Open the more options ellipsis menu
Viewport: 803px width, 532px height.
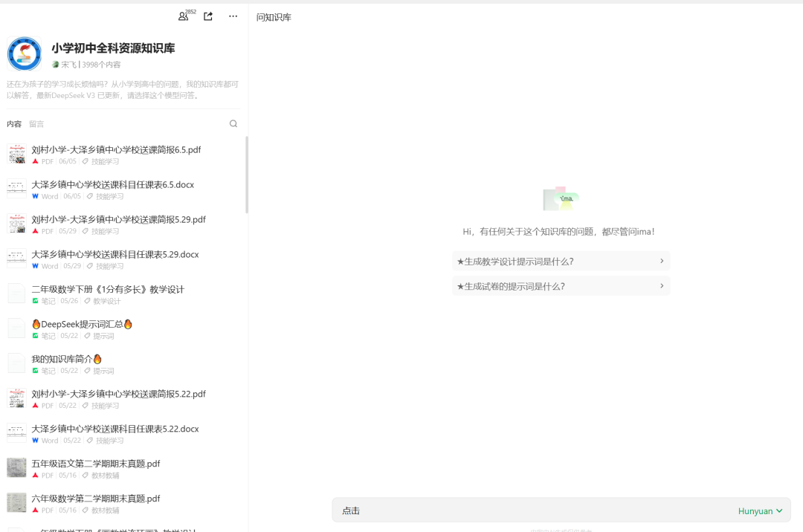[x=233, y=16]
